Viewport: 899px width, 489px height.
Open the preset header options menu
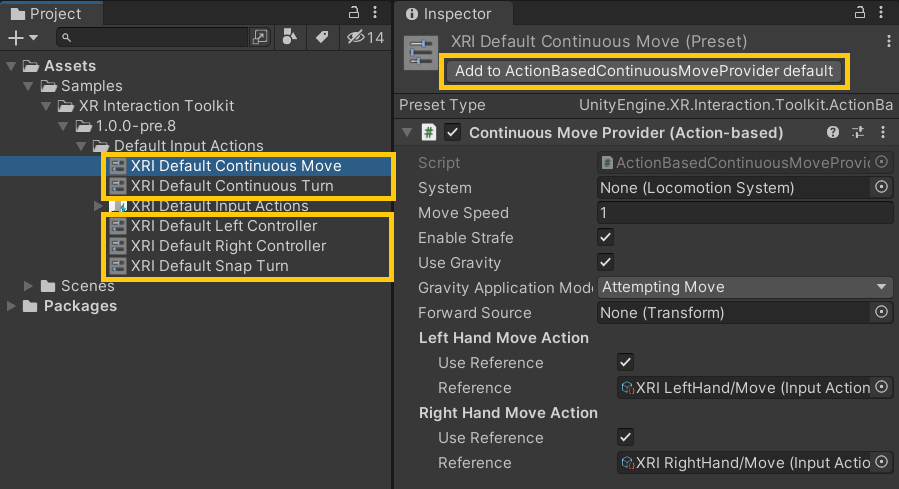click(889, 41)
